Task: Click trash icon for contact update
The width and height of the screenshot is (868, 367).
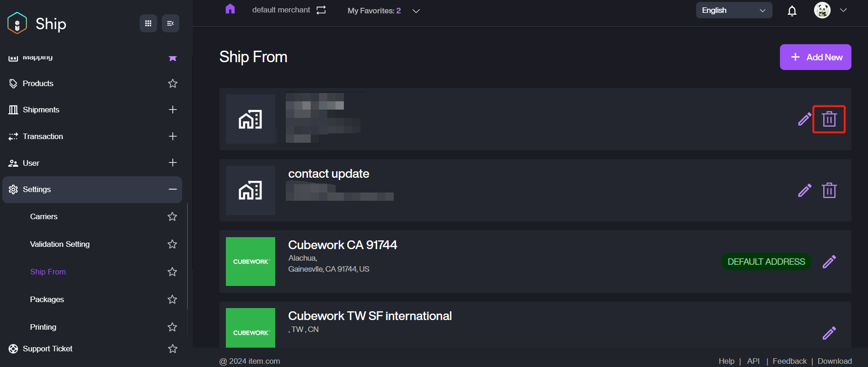Action: coord(829,190)
